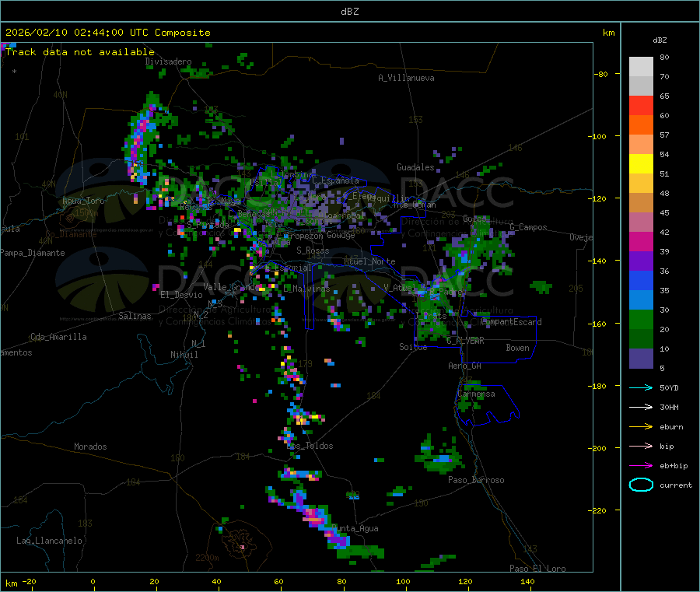The image size is (700, 592).
Task: Click the 42 dBZ magenta swatch
Action: 641,241
